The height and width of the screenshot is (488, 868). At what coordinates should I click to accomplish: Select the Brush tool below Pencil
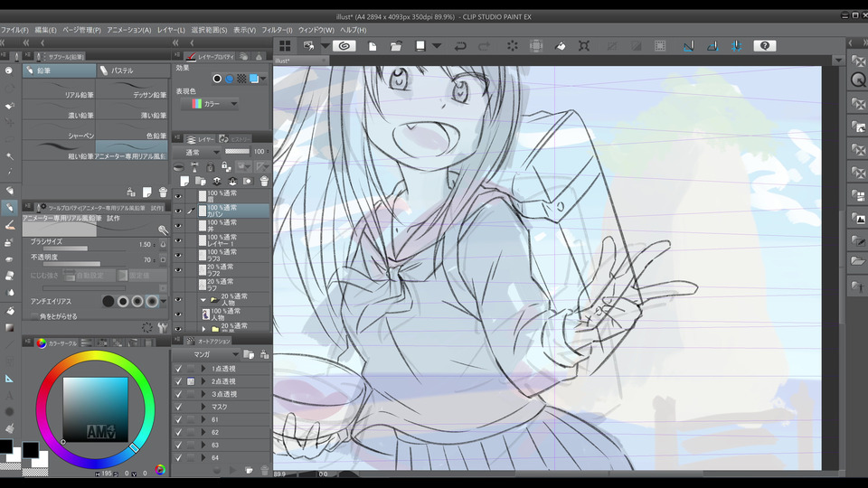click(x=9, y=225)
